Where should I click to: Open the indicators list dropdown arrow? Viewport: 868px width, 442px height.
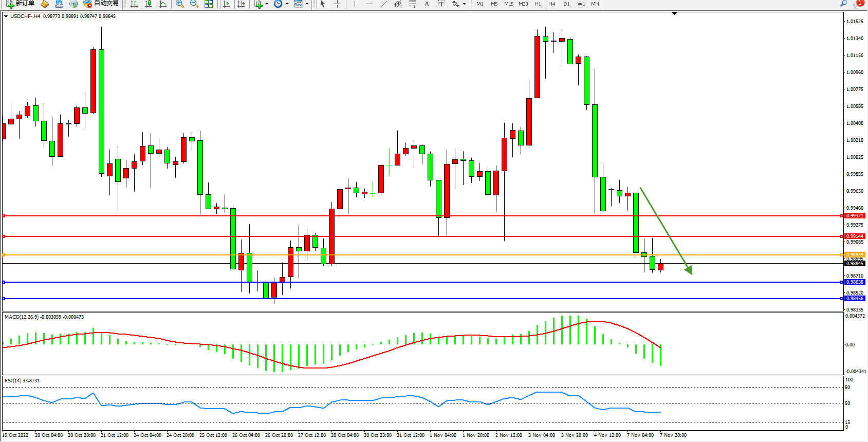(x=267, y=4)
